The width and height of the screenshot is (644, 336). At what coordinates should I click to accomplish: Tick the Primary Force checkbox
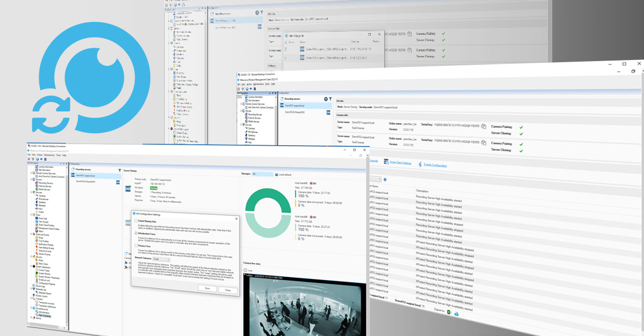[135, 245]
